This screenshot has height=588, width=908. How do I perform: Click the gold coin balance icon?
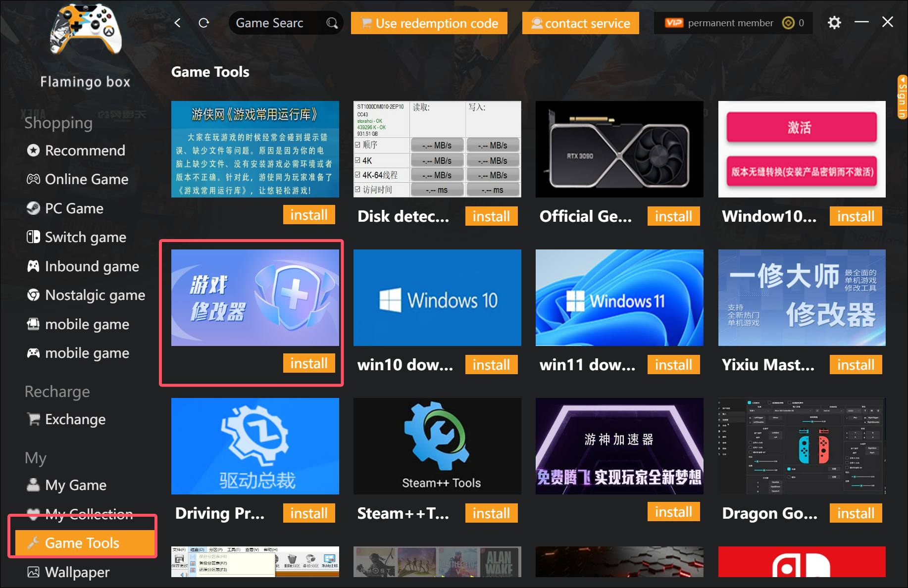click(x=788, y=23)
